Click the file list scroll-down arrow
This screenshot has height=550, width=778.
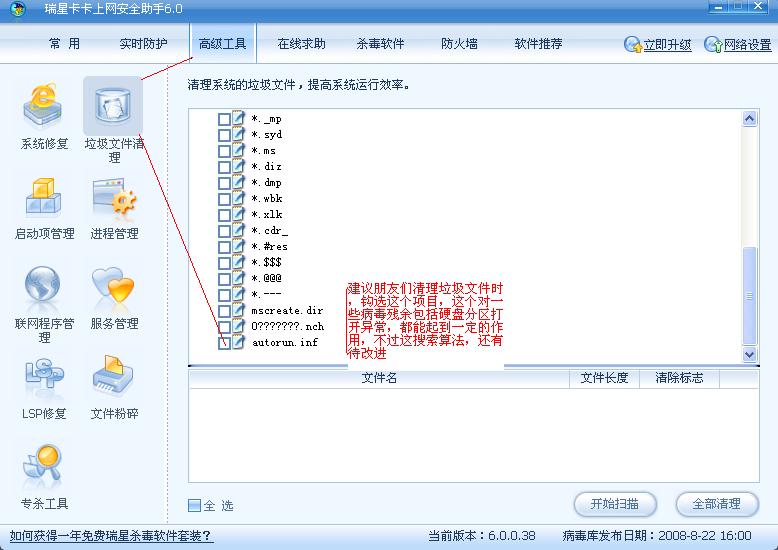click(749, 354)
